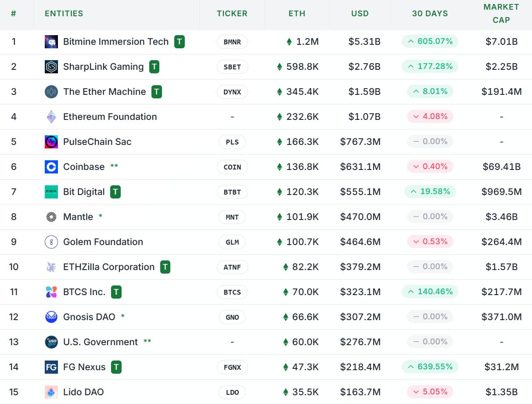Click the Ethereum Foundation diamond logo

[x=51, y=117]
